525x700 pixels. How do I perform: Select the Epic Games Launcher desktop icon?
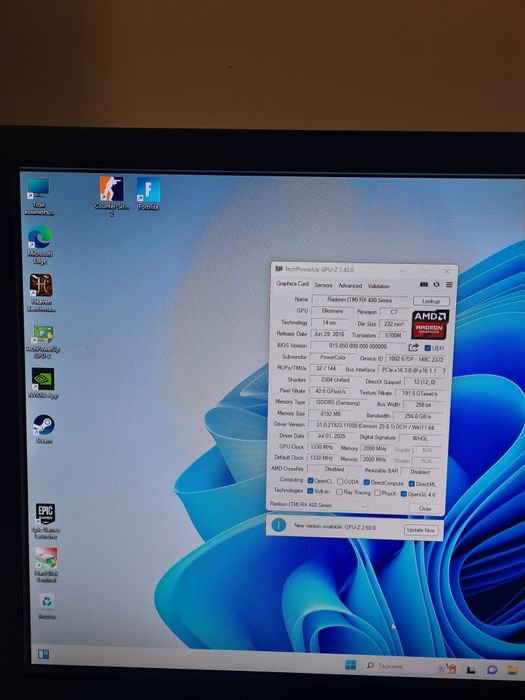[46, 521]
